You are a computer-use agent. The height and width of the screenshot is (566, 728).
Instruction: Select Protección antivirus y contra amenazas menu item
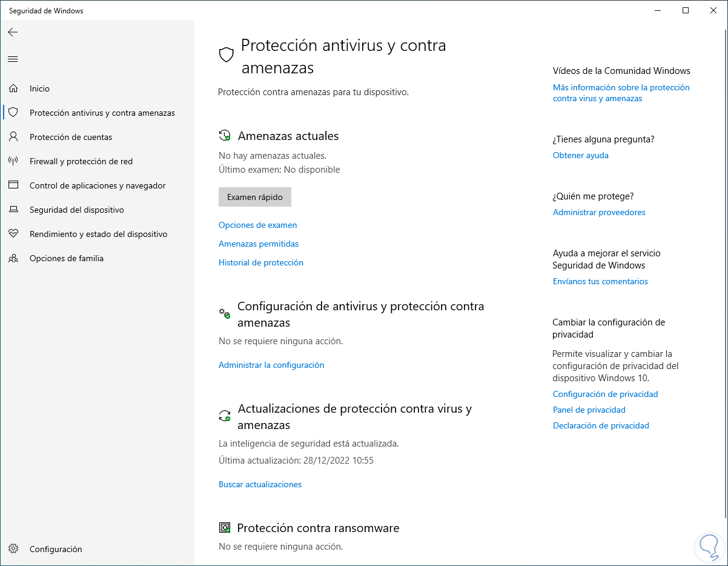coord(102,113)
